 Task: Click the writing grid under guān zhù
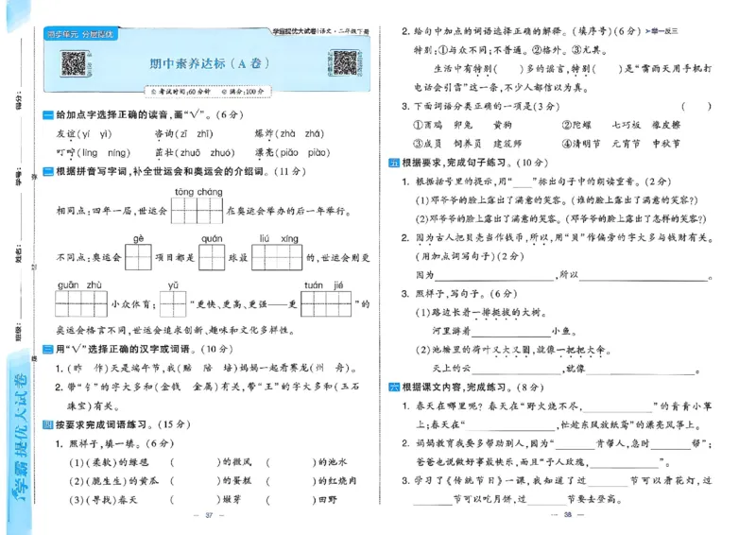click(x=81, y=304)
